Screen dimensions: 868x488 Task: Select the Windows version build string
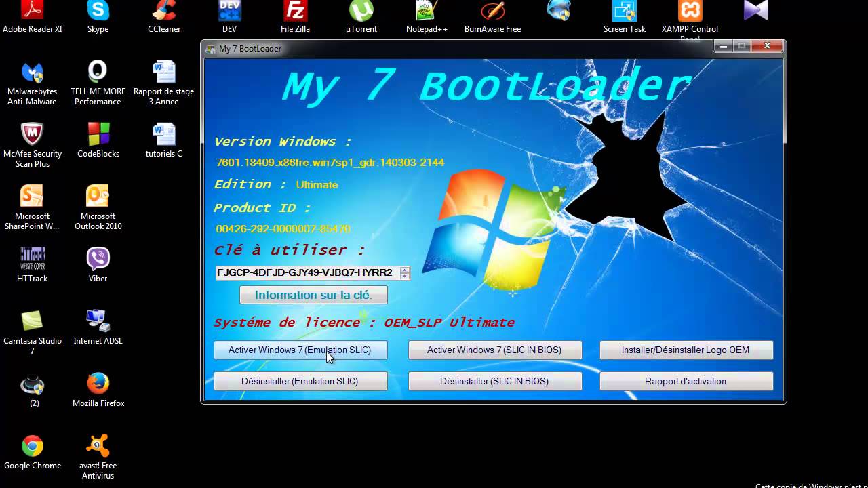(330, 163)
